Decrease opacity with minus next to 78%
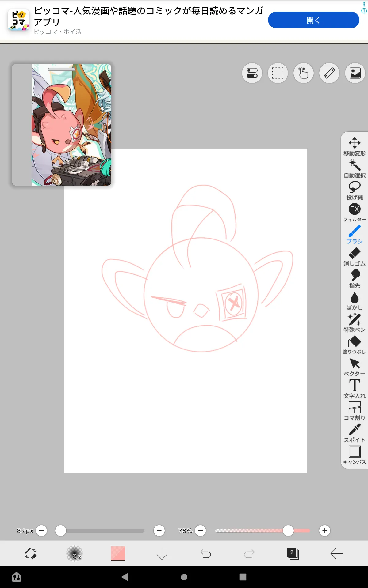The width and height of the screenshot is (368, 588). pyautogui.click(x=201, y=530)
